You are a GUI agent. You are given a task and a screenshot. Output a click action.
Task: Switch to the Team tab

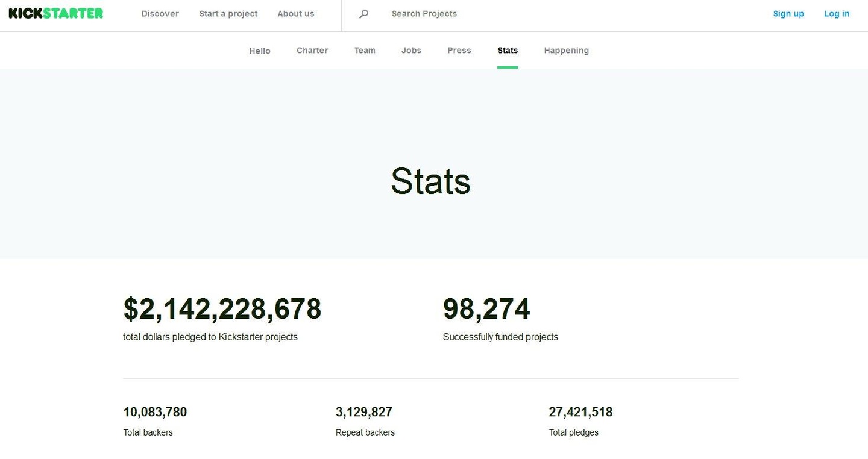[x=365, y=51]
